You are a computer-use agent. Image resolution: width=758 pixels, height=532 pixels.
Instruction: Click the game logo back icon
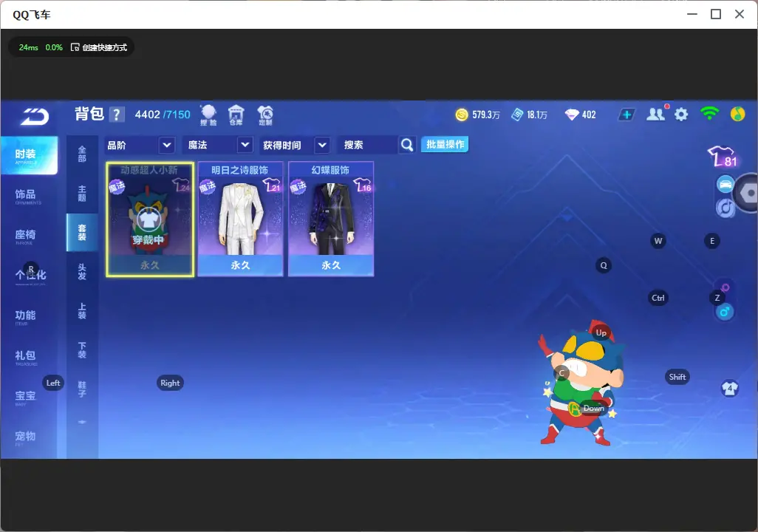[34, 116]
